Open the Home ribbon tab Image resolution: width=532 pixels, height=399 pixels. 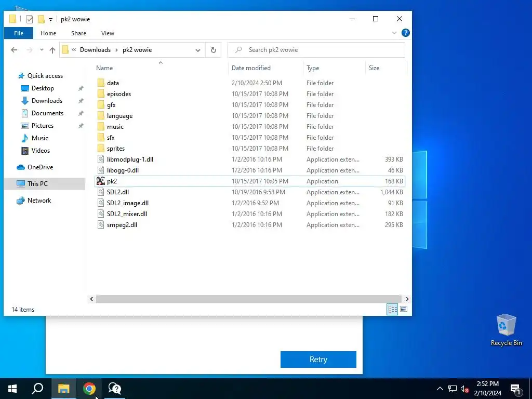coord(48,33)
